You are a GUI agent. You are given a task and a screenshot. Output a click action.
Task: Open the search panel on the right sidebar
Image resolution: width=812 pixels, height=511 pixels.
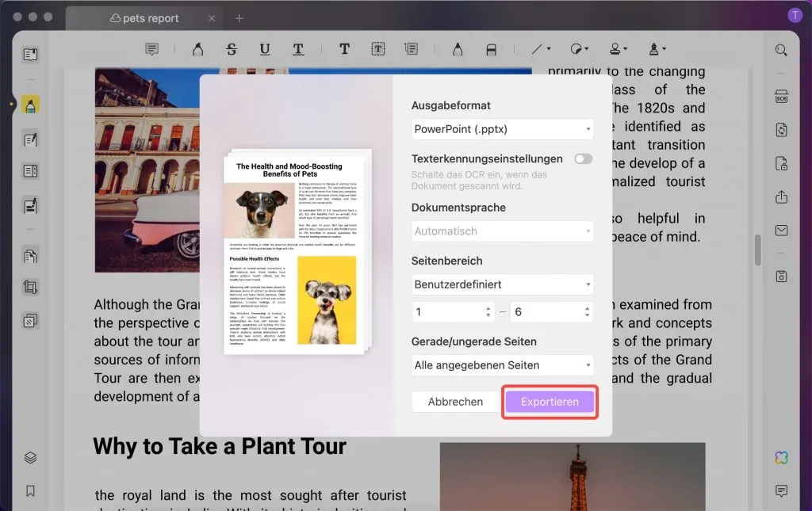coord(781,50)
